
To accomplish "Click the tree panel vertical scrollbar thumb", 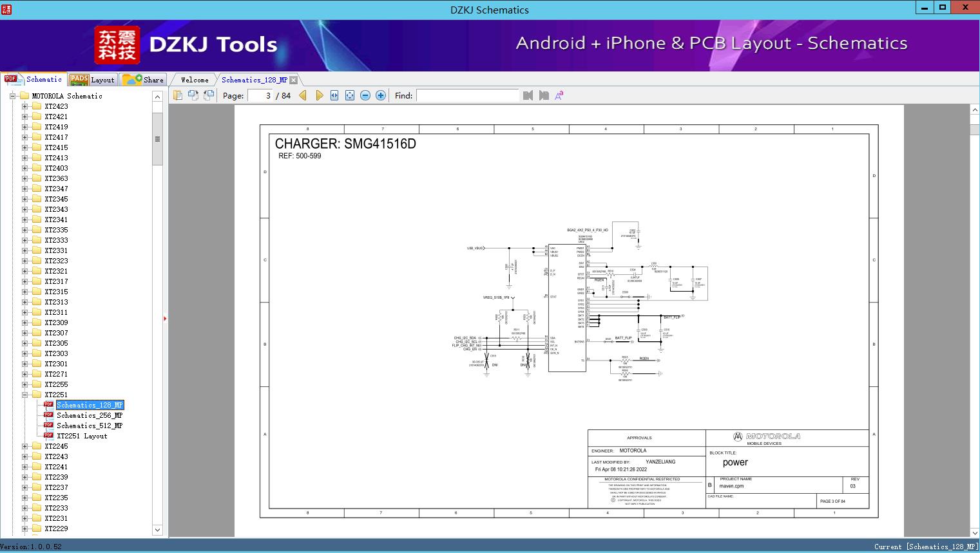I will [157, 139].
